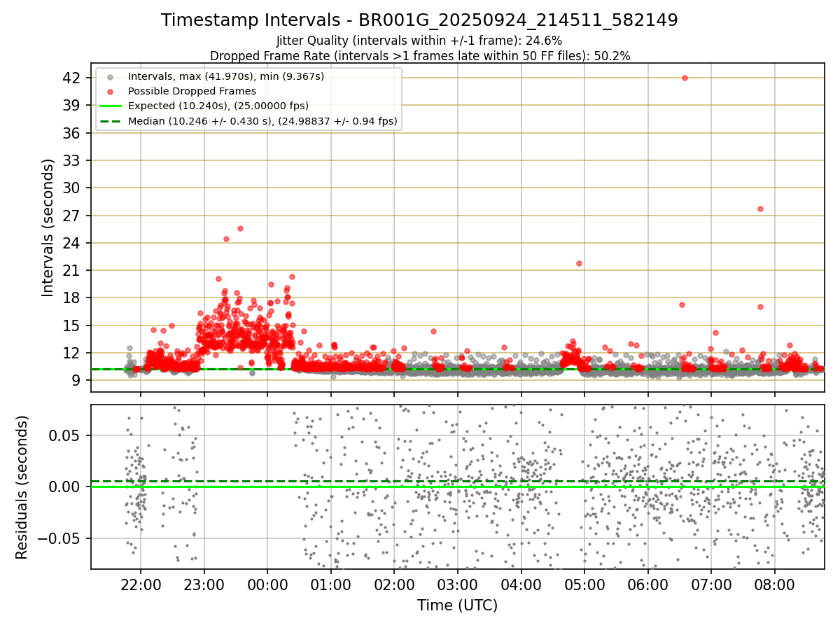Click the y-axis tick label '39'
Image resolution: width=840 pixels, height=630 pixels.
point(73,105)
